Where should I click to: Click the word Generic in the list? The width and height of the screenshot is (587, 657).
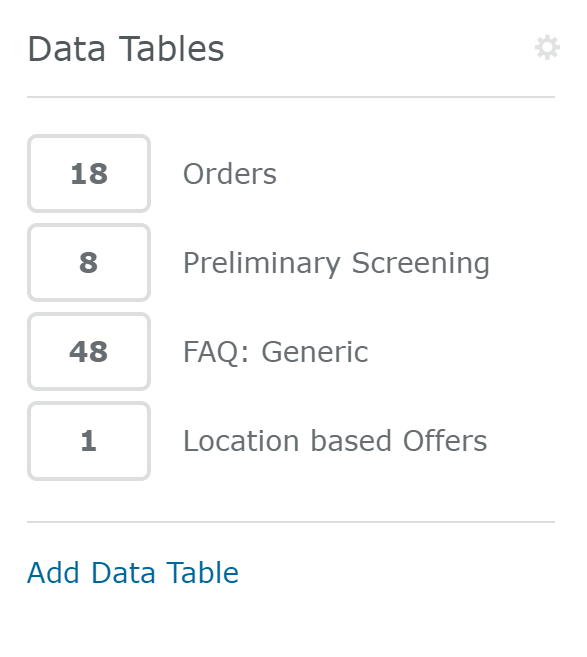pyautogui.click(x=315, y=352)
